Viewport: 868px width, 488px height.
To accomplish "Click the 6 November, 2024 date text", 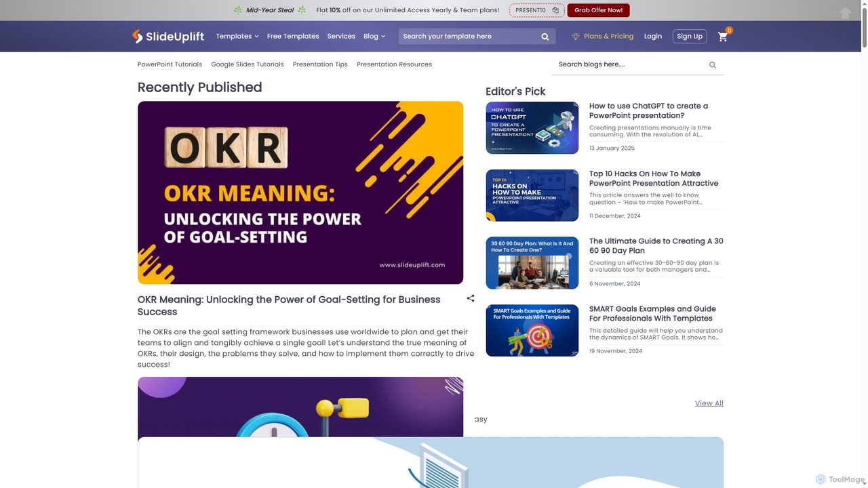I will point(614,284).
